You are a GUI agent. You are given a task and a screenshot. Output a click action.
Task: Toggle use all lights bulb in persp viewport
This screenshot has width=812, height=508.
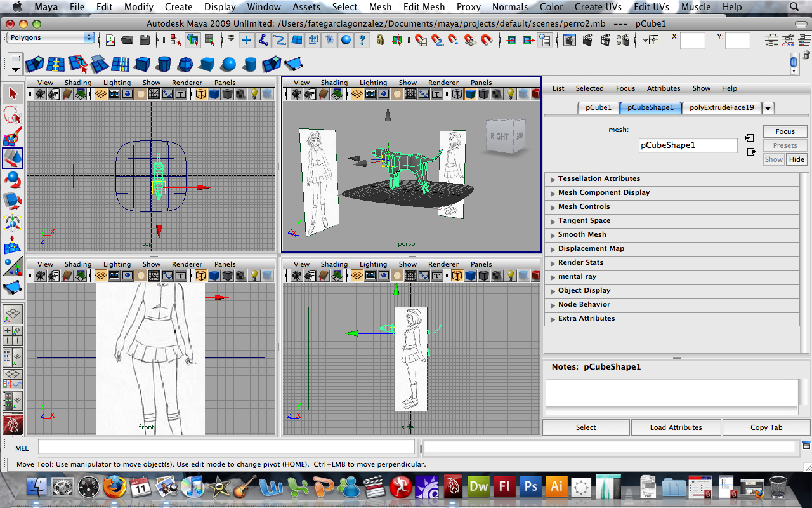coord(510,94)
